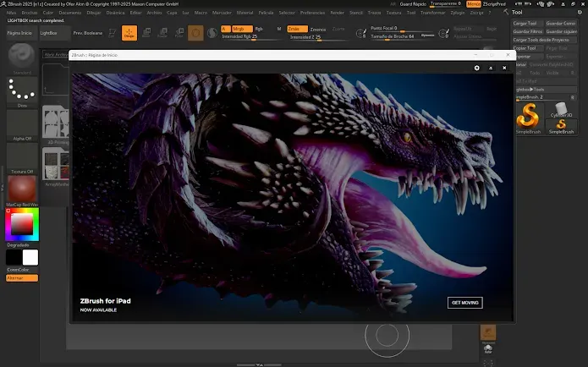Select the small SimpleBrush tool thumbnail

tap(561, 127)
